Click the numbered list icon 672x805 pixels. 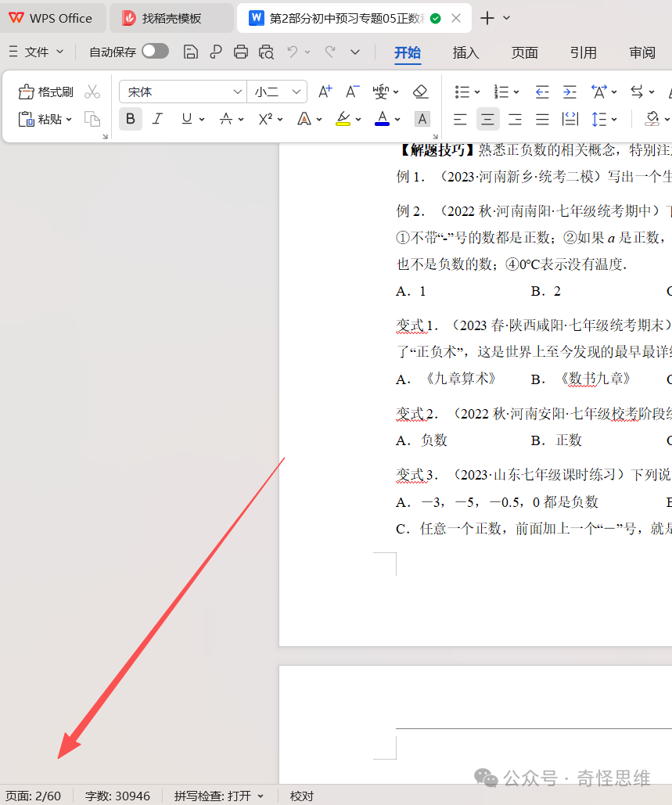[x=501, y=92]
